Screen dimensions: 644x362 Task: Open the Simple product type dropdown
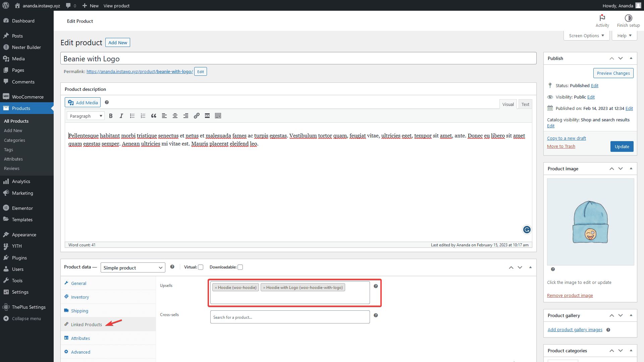(133, 267)
